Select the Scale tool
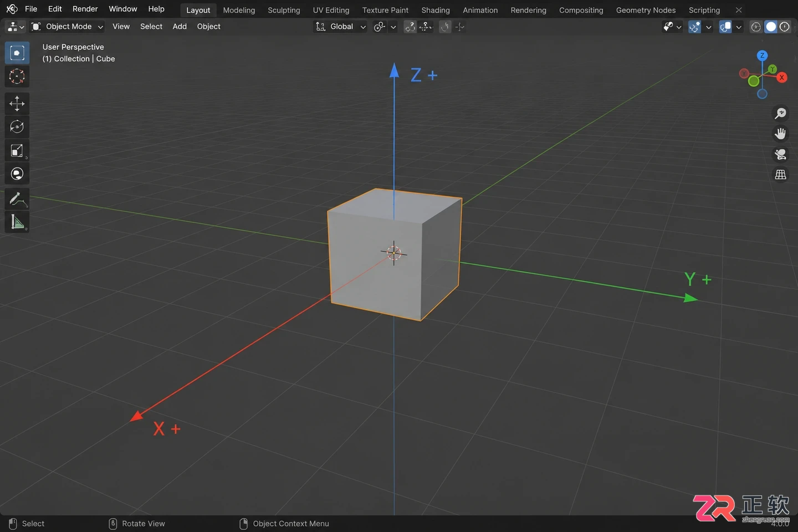This screenshot has height=532, width=798. [x=17, y=150]
